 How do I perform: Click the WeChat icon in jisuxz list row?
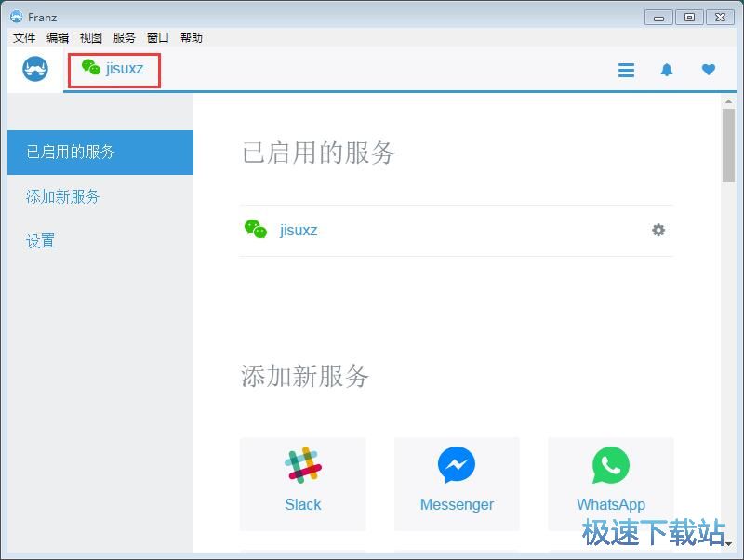tap(255, 229)
